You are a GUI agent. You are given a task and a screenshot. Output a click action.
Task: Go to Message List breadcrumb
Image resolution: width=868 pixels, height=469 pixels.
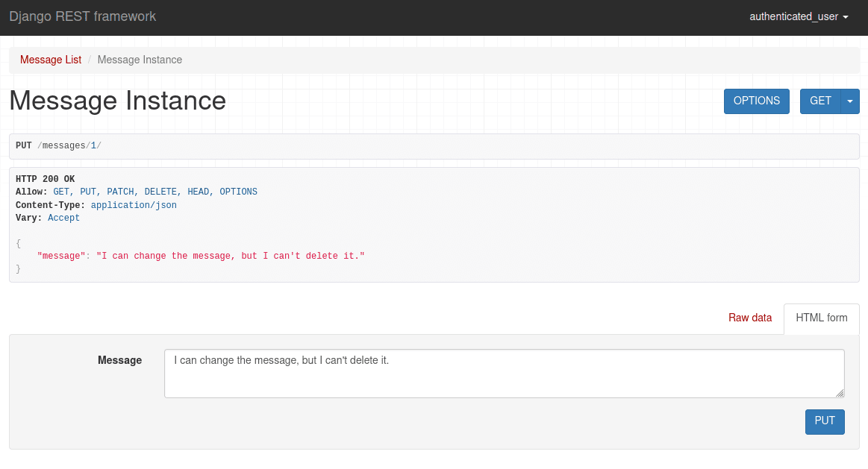(x=50, y=60)
